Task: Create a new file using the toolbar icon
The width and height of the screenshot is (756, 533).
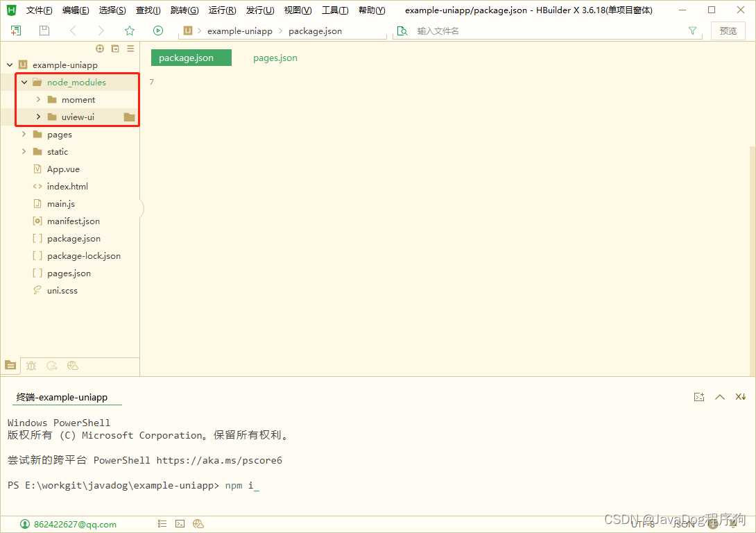Action: coord(15,31)
